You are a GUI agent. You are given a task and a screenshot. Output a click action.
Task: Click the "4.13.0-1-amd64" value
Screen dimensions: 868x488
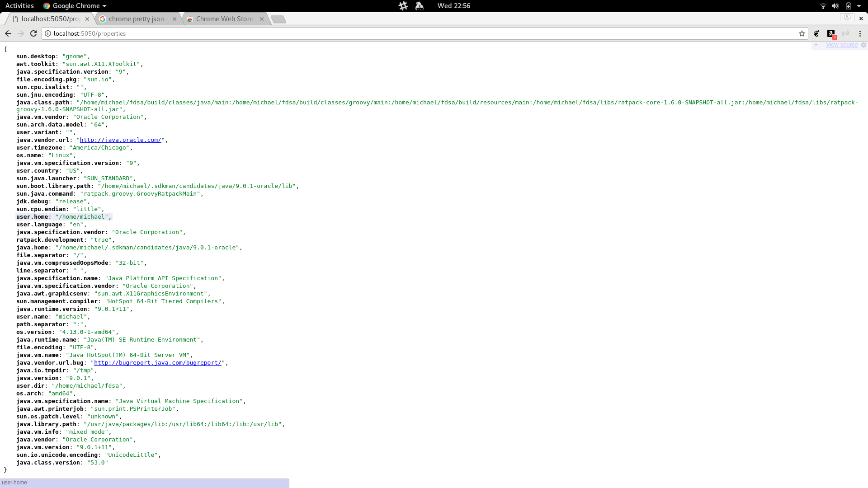coord(87,332)
